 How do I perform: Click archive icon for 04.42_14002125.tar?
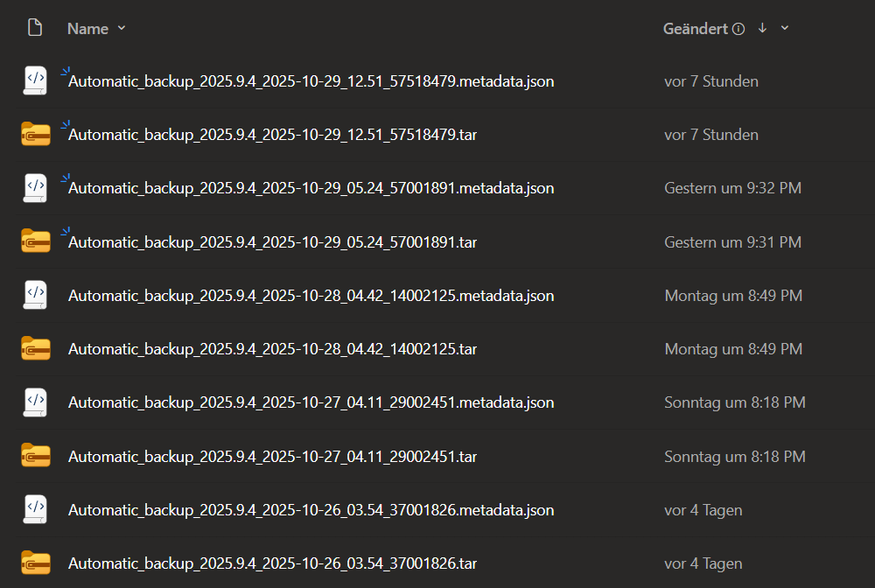(x=35, y=349)
